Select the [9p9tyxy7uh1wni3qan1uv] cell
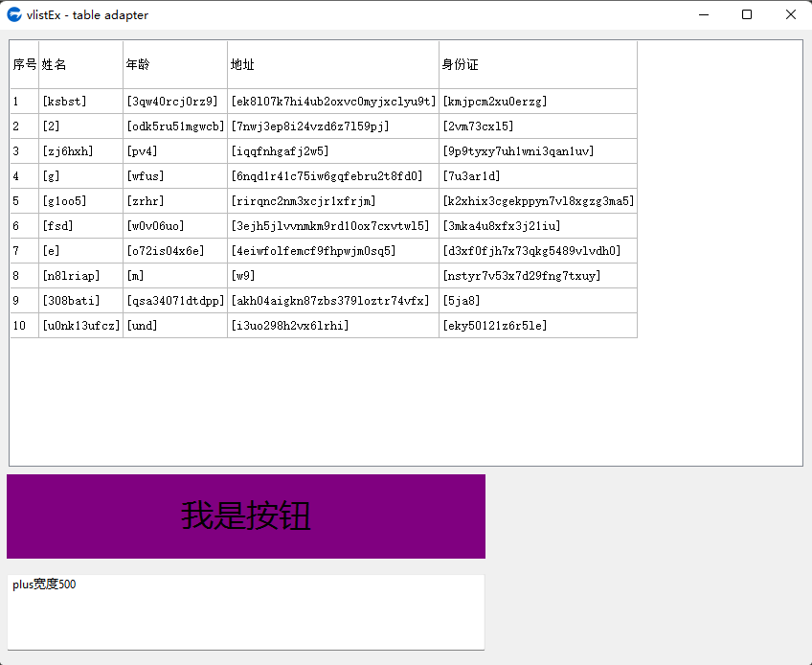 pos(538,150)
